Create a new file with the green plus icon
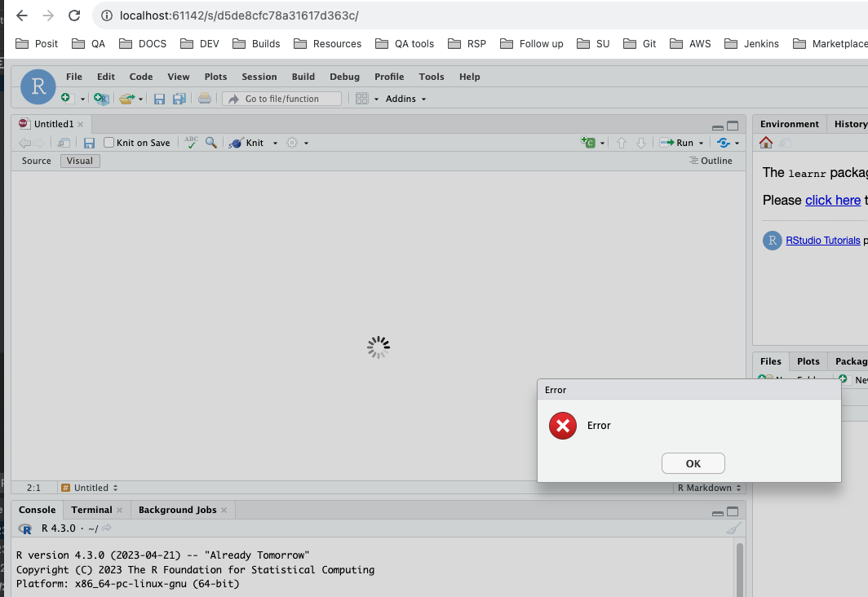 pos(65,98)
